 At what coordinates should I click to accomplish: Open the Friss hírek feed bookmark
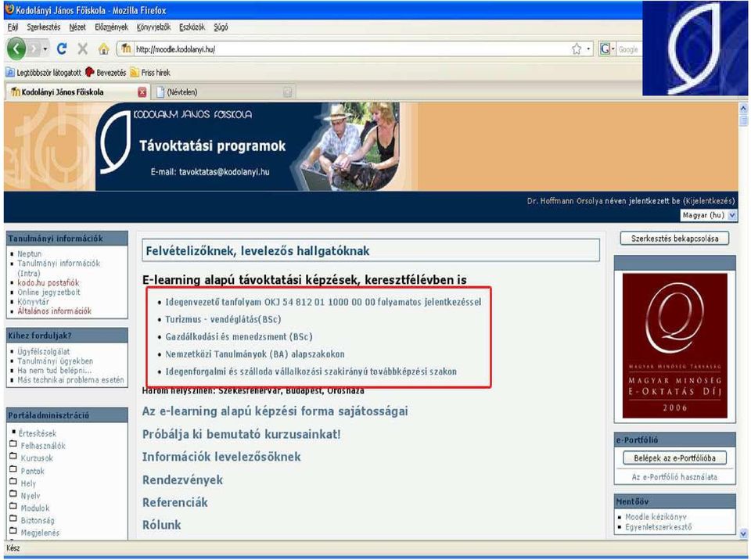pyautogui.click(x=150, y=73)
